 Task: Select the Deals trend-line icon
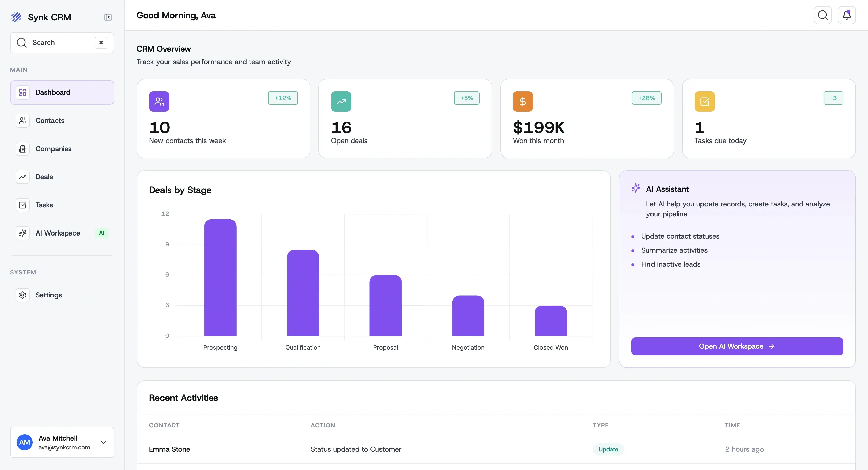tap(22, 177)
